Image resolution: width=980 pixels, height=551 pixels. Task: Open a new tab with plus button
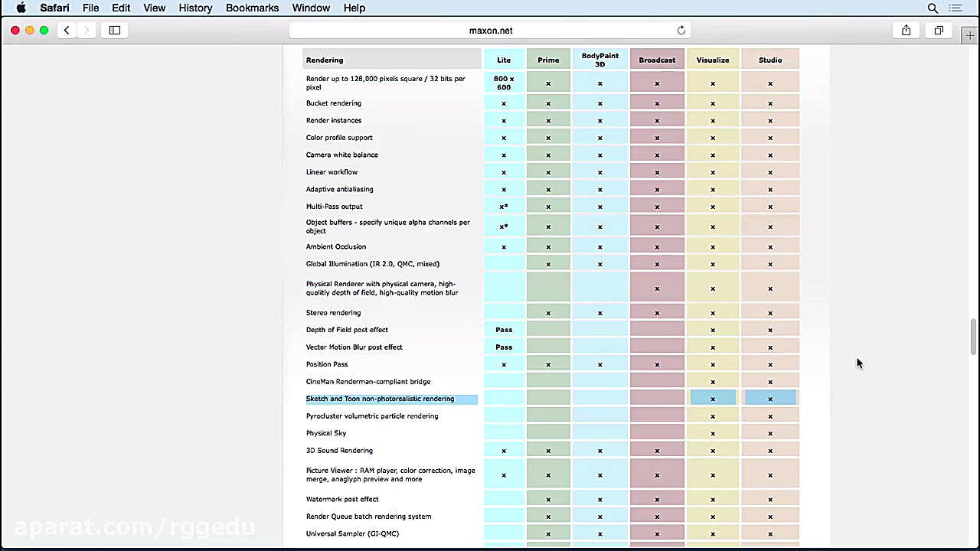(x=971, y=36)
